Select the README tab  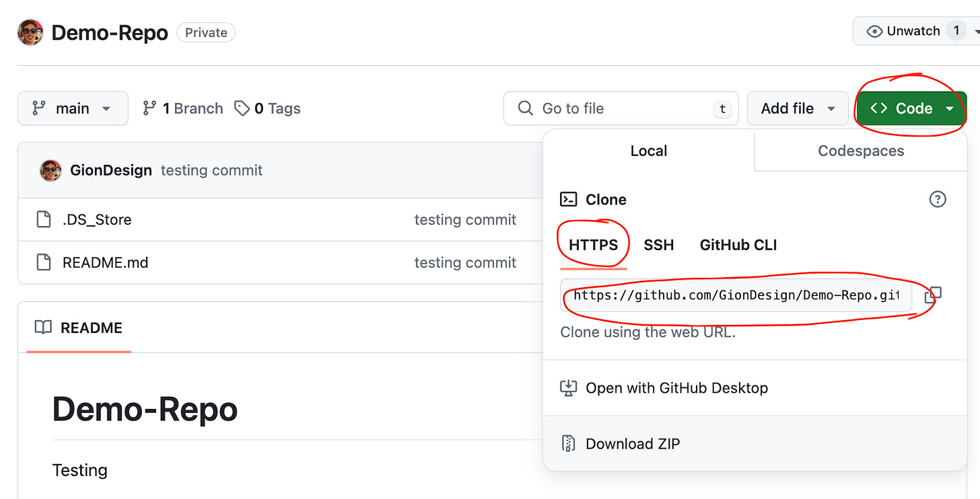(79, 328)
